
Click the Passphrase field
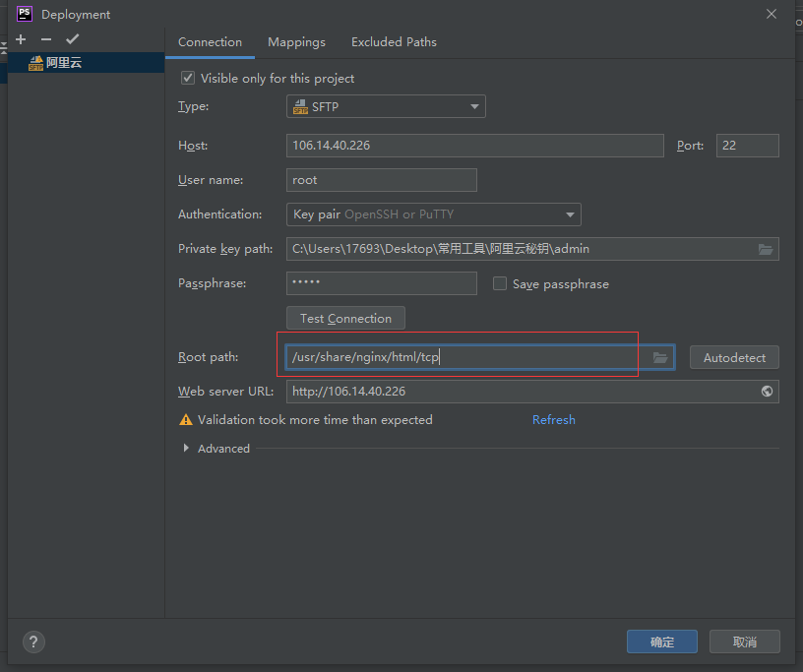click(382, 283)
